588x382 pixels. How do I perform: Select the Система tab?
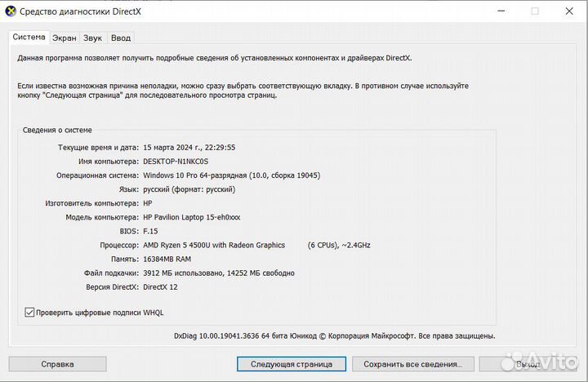[x=29, y=37]
